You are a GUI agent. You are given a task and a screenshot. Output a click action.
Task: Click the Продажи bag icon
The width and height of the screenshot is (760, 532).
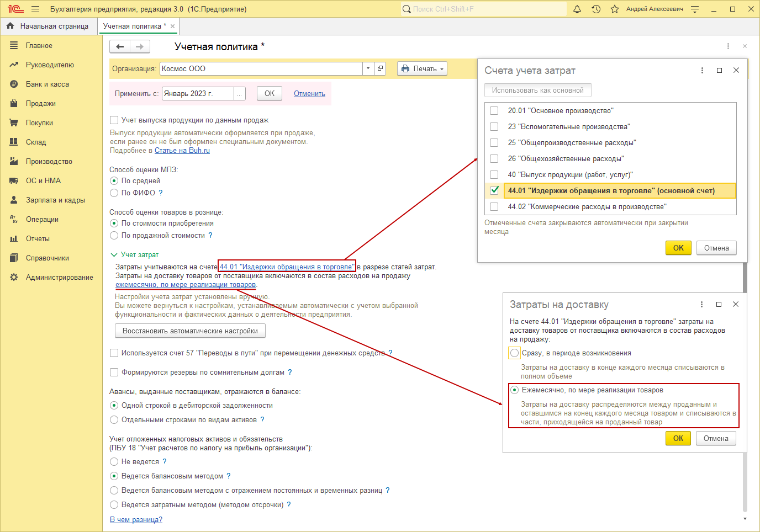click(14, 103)
